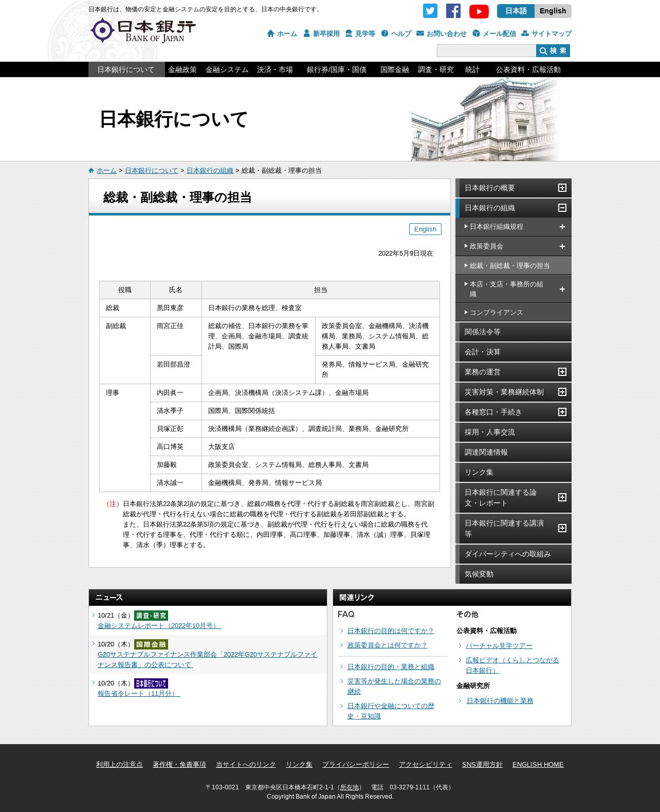
Task: Open 採用・人事交流 sidebar item
Action: [x=514, y=432]
